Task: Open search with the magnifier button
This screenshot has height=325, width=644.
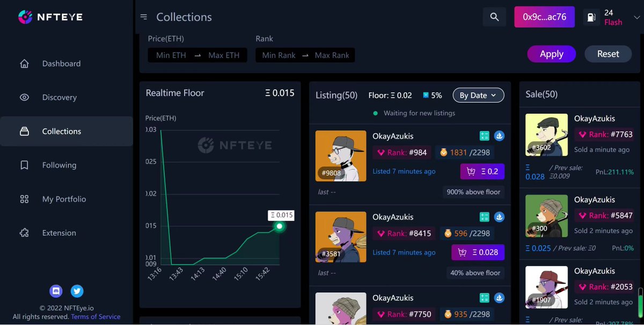Action: pyautogui.click(x=494, y=17)
